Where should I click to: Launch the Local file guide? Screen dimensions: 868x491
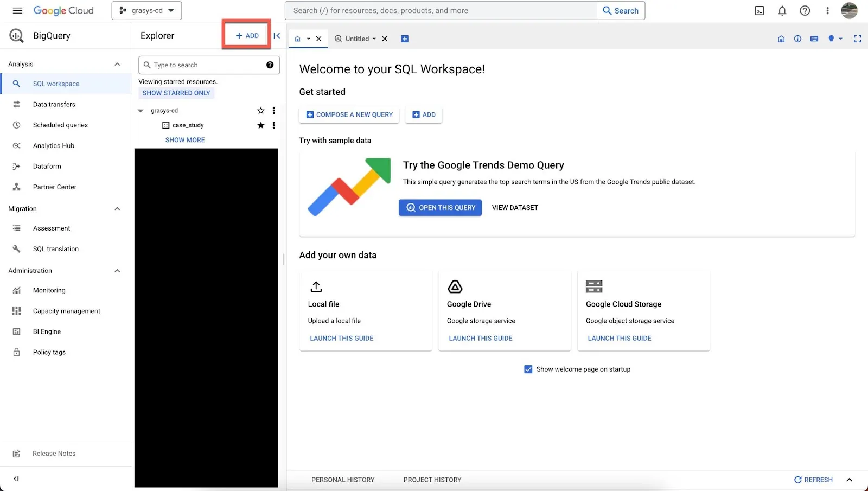(x=342, y=339)
